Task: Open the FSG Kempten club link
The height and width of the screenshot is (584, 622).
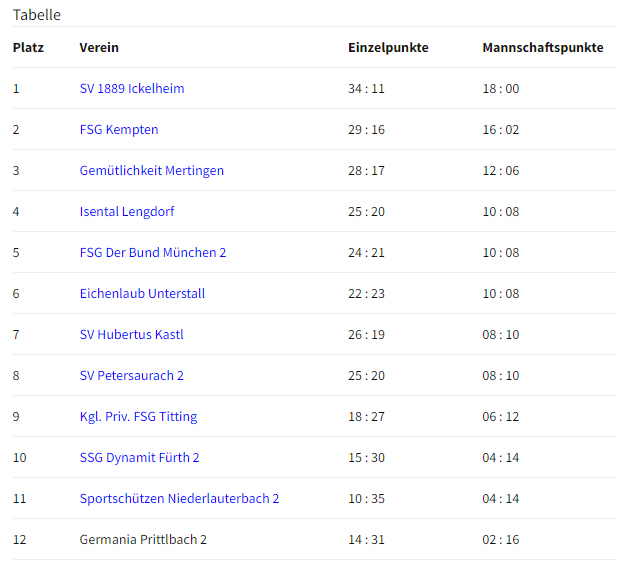Action: [x=119, y=130]
